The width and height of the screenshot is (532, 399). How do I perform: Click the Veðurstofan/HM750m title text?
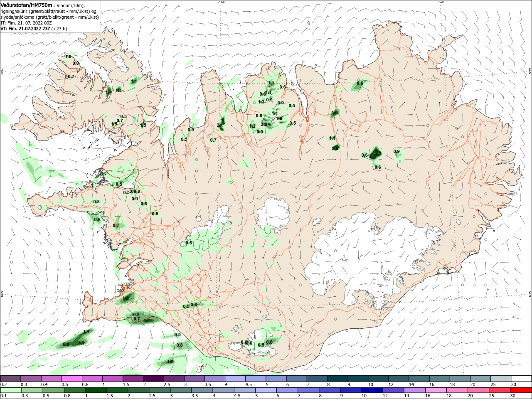point(27,5)
